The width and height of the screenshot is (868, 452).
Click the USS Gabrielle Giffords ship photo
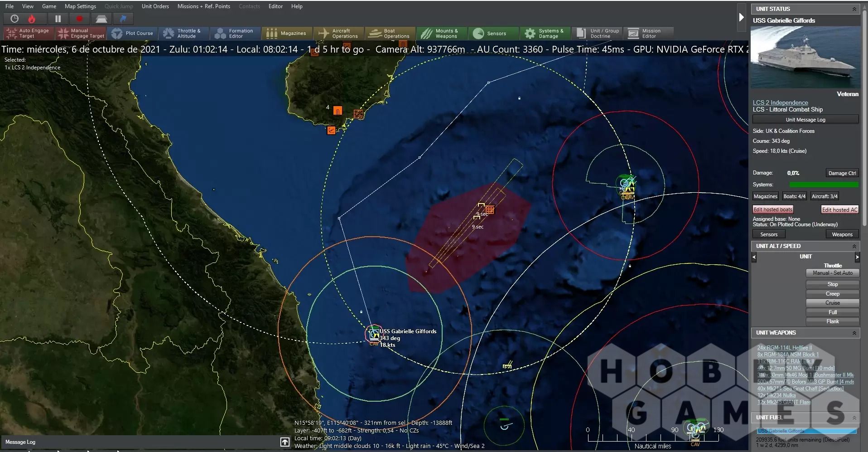point(805,58)
